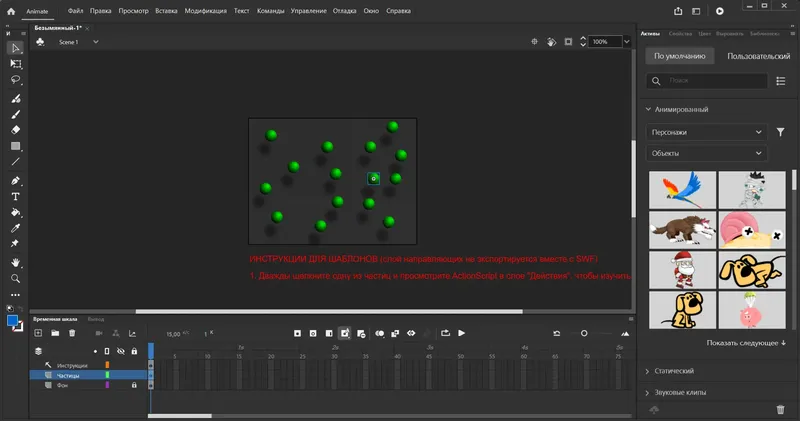
Task: Open the Справка menu
Action: tap(398, 11)
